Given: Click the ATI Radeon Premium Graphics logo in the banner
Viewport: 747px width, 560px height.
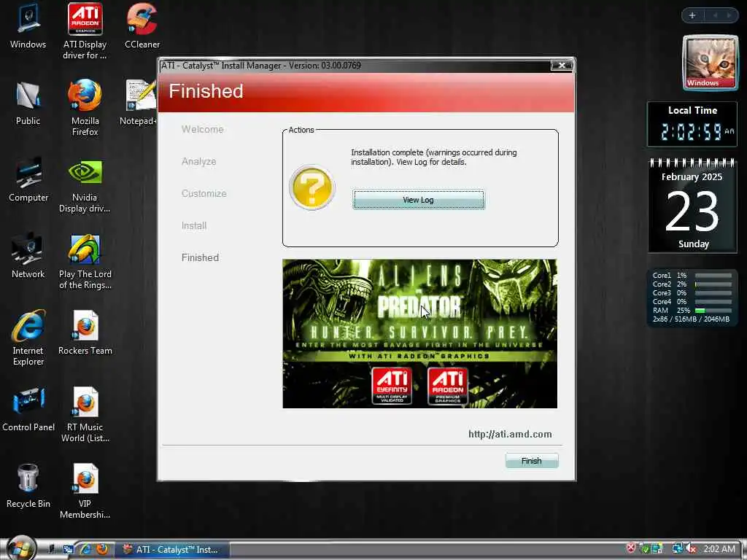Looking at the screenshot, I should click(448, 386).
